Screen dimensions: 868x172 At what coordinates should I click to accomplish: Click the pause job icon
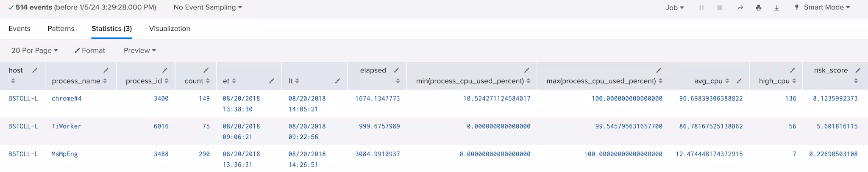pyautogui.click(x=701, y=8)
